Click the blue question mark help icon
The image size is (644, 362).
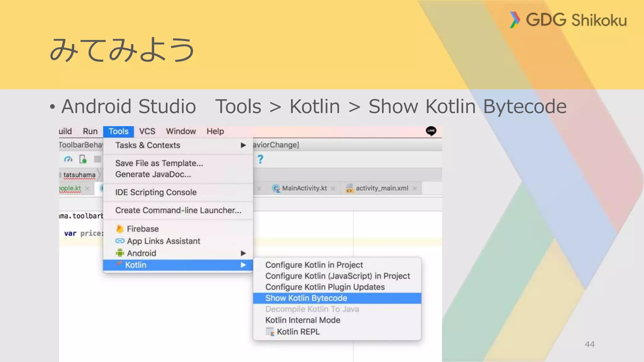260,159
